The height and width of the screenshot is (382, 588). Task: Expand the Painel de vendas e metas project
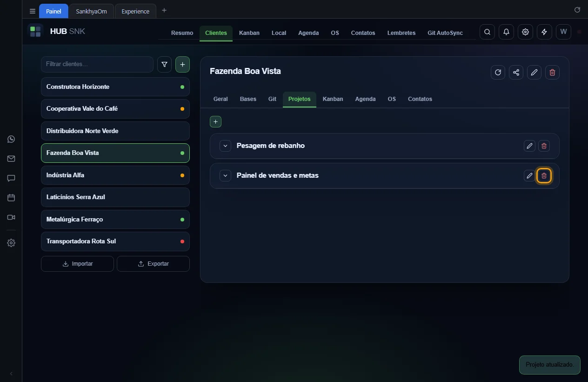click(225, 175)
